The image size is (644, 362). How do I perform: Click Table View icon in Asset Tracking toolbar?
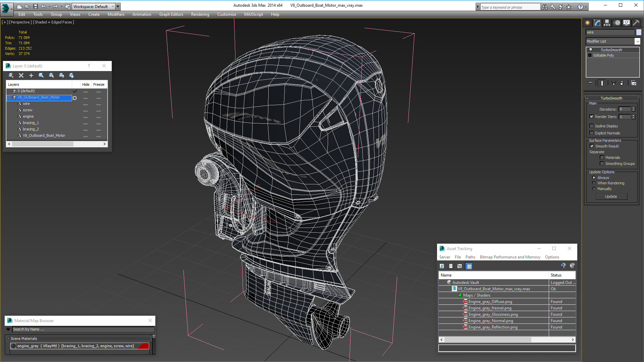(469, 266)
